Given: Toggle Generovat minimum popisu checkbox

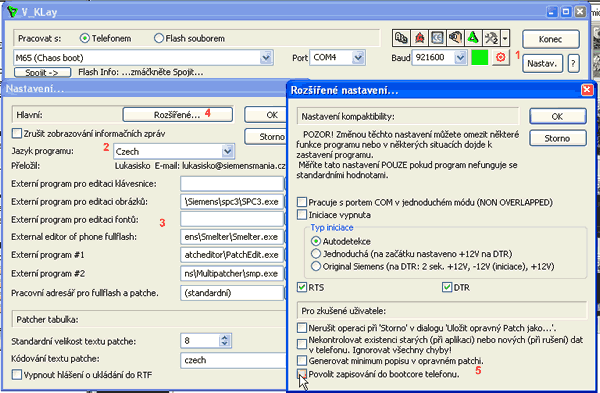Looking at the screenshot, I should pos(302,361).
